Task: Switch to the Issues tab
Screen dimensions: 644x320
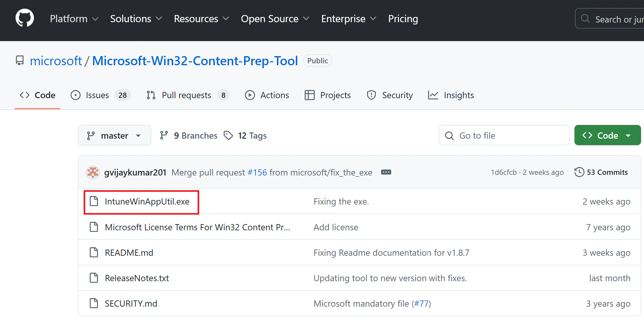Action: [101, 95]
